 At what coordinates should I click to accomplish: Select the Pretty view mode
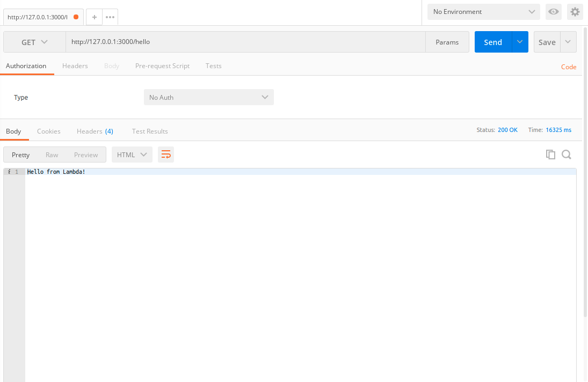pyautogui.click(x=20, y=155)
